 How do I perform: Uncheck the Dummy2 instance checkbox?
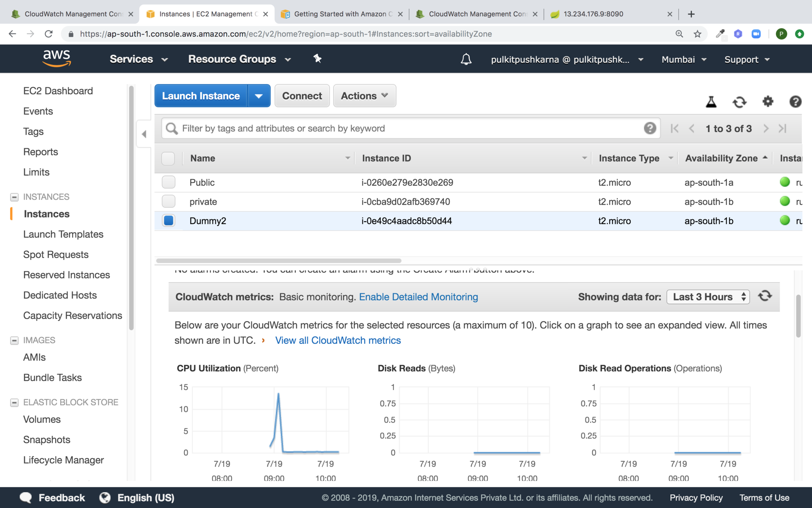(x=168, y=221)
